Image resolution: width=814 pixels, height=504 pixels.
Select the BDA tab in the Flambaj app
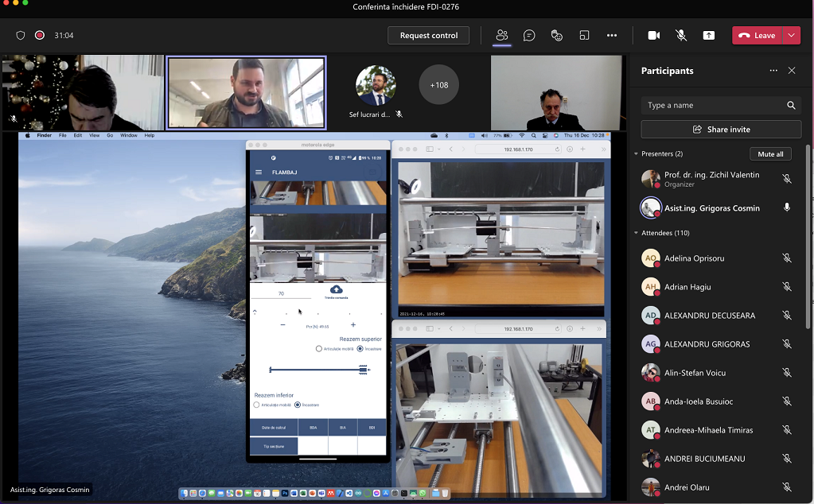click(313, 427)
